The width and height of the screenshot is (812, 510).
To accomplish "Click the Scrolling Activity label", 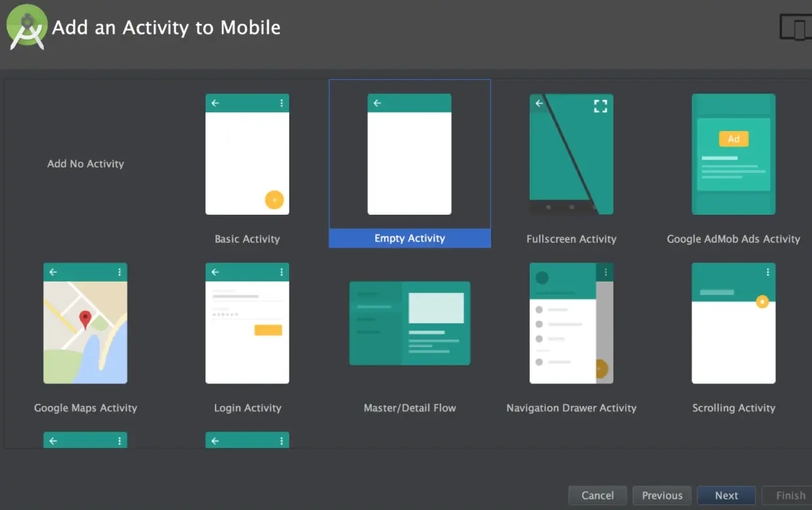I will (x=733, y=408).
